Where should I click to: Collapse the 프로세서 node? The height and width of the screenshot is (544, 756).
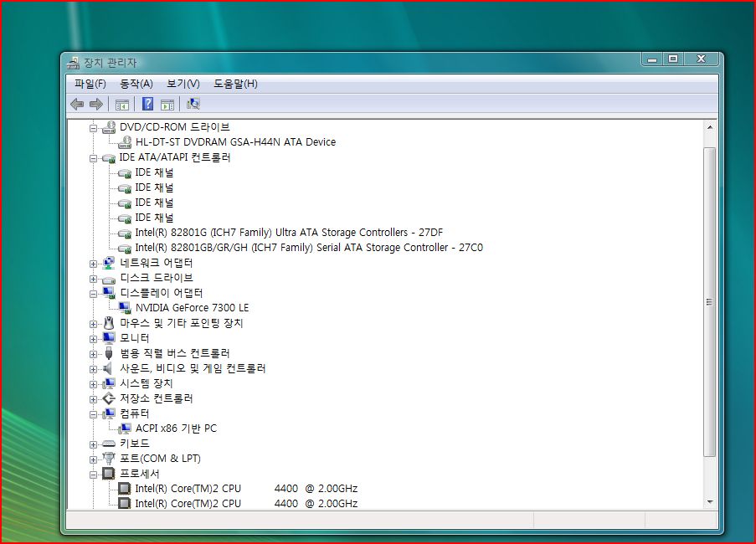coord(93,475)
